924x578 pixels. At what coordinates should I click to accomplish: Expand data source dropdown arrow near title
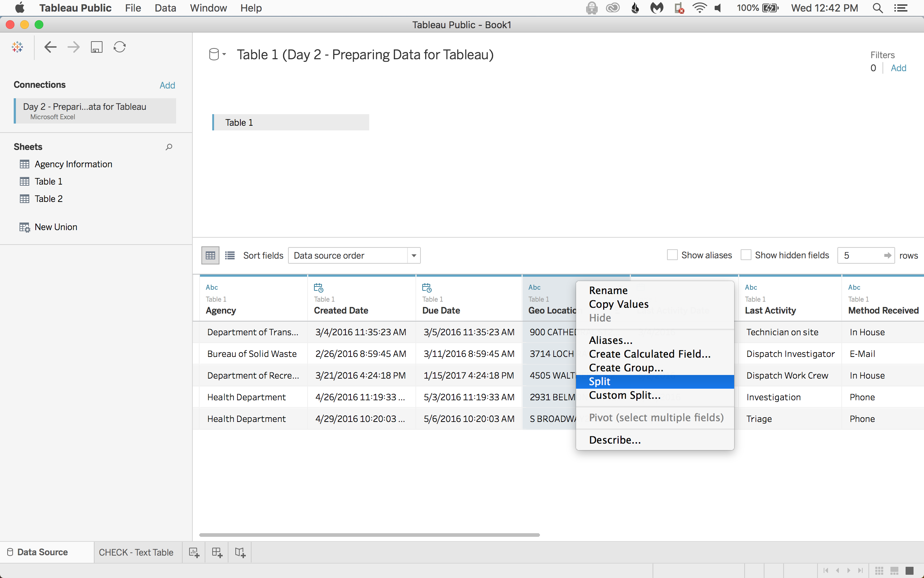[224, 54]
